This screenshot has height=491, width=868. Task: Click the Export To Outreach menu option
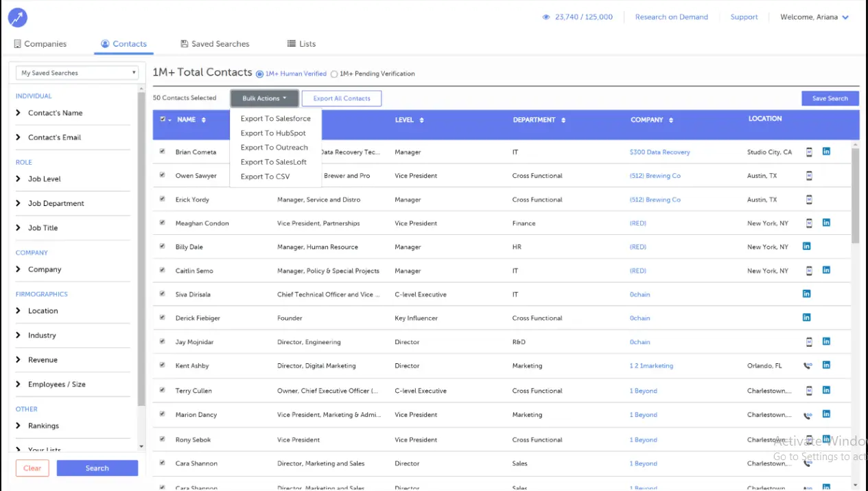276,148
